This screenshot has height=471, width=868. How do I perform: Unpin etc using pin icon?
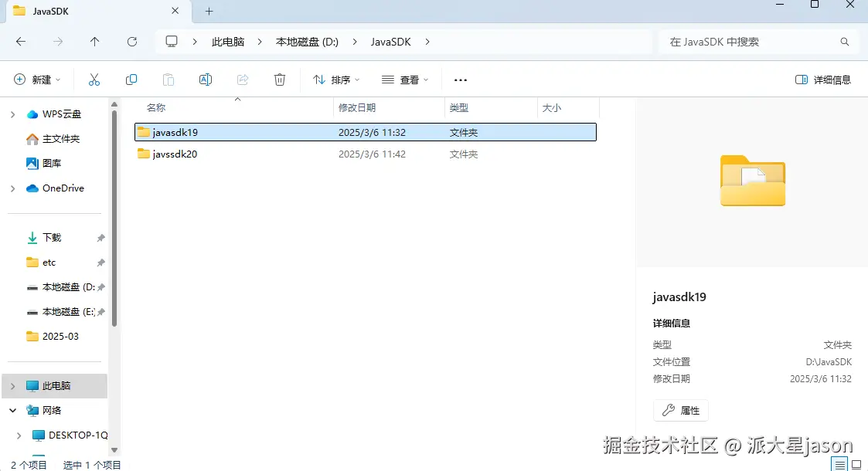[x=100, y=263]
